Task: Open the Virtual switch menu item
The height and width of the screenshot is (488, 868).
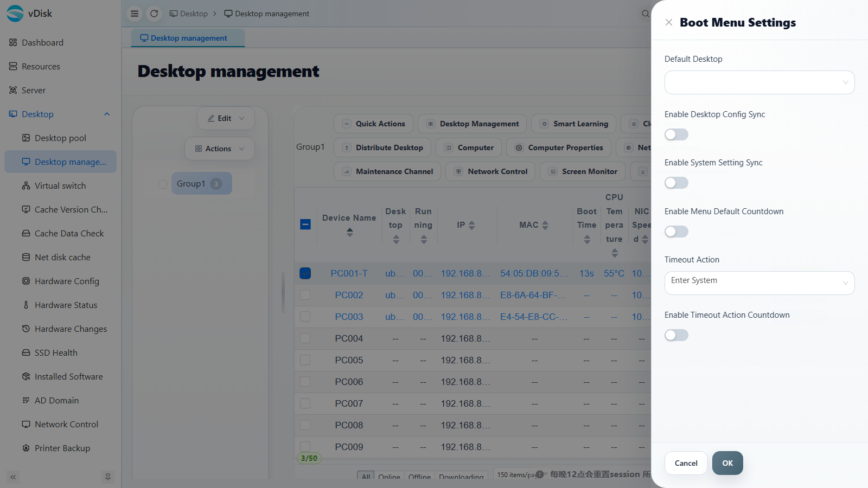Action: (60, 185)
